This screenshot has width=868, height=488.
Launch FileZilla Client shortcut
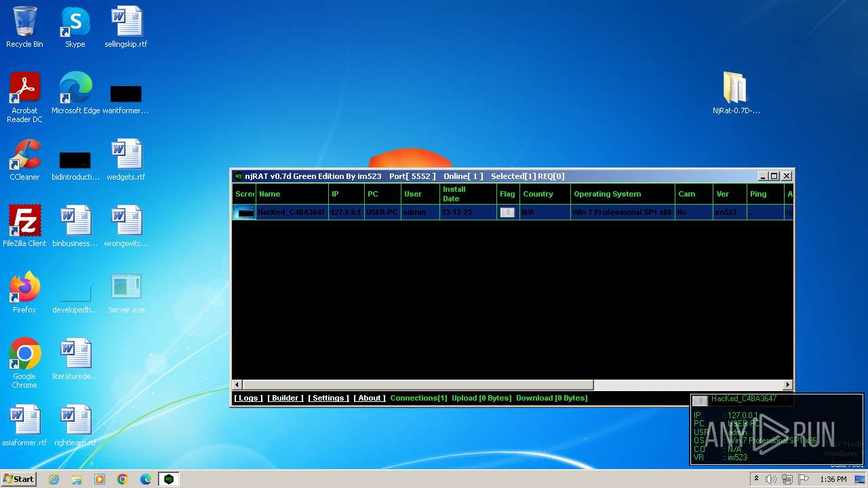pyautogui.click(x=24, y=226)
